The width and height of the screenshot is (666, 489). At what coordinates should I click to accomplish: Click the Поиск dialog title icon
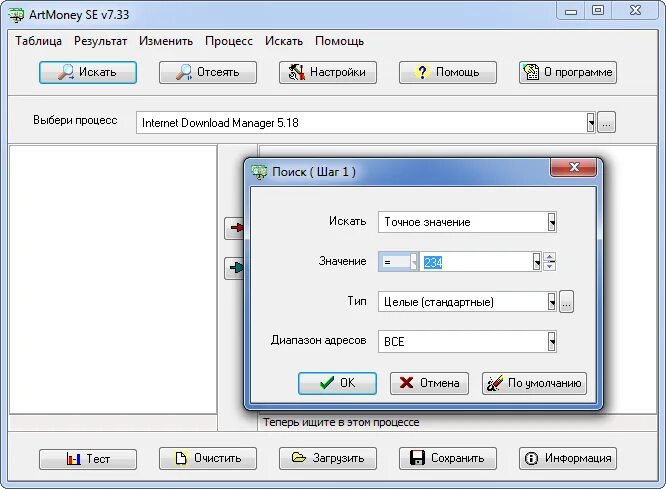[x=259, y=172]
